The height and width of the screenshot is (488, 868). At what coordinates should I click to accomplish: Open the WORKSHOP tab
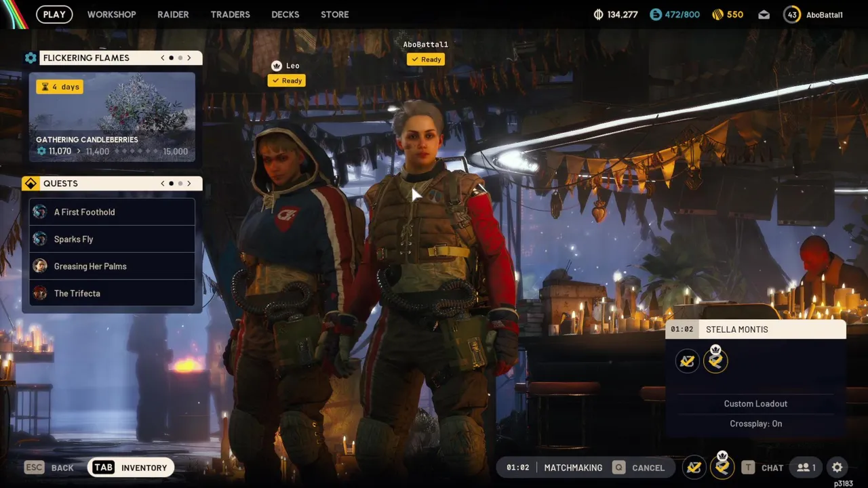(x=111, y=14)
